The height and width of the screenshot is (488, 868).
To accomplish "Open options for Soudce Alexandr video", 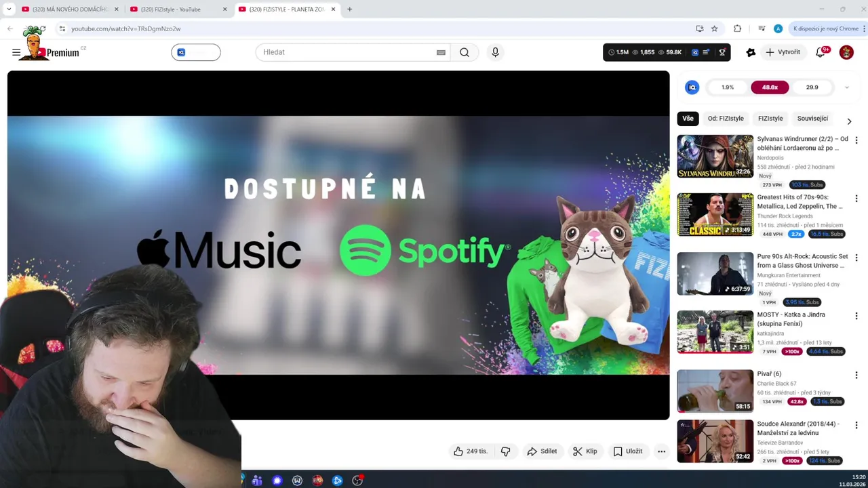I will [856, 425].
